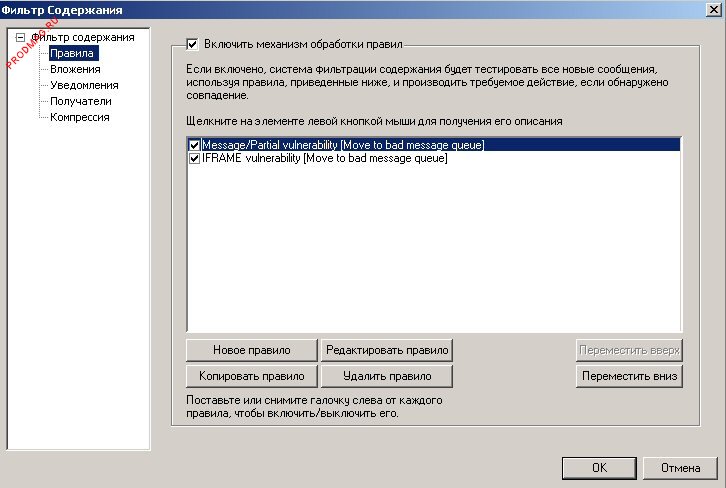Cancel dialog with Отмена button
The height and width of the screenshot is (488, 726).
(680, 467)
